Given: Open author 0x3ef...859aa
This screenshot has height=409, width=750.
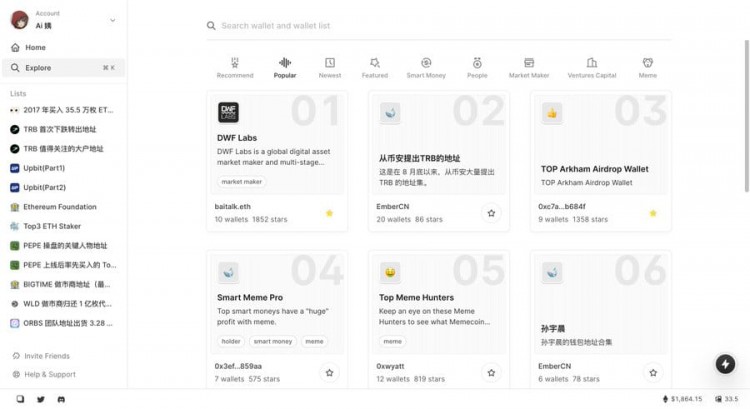Looking at the screenshot, I should (x=238, y=366).
